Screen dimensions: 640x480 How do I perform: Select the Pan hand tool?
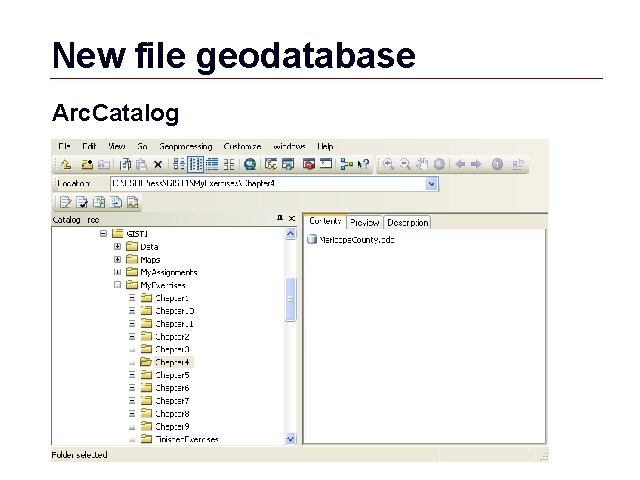[x=422, y=164]
